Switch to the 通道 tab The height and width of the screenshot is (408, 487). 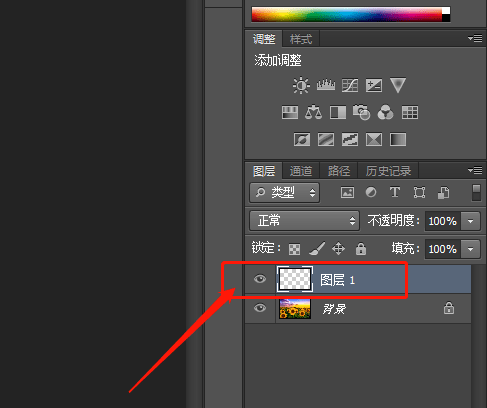pos(301,171)
